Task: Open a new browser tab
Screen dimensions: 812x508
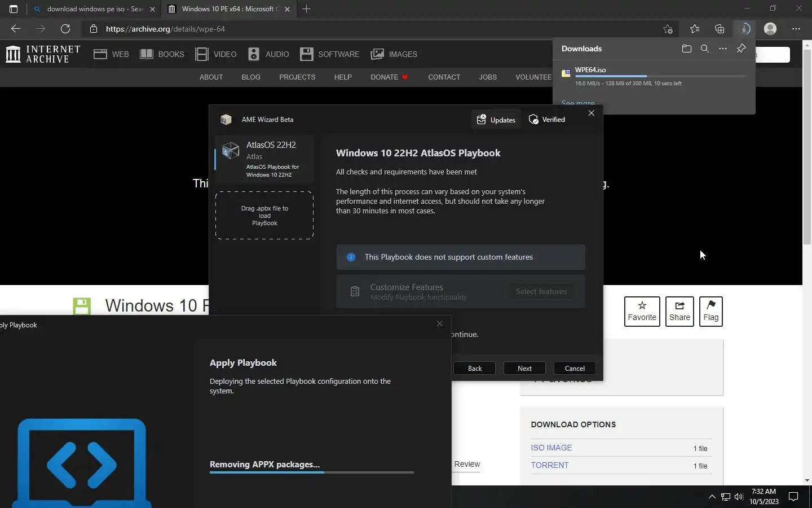Action: (306, 9)
